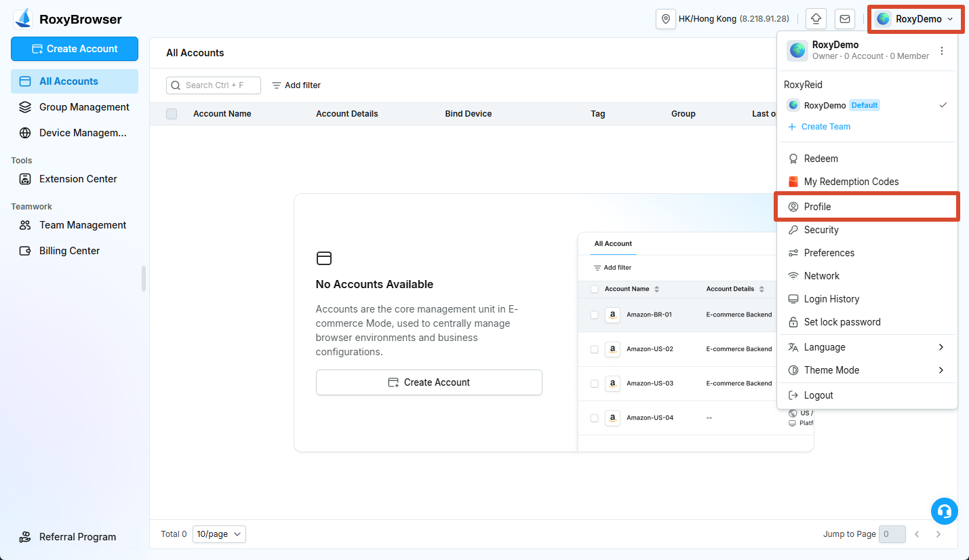Click the RoxyBrowser sailboat logo
Screen dimensions: 969x560
[24, 18]
